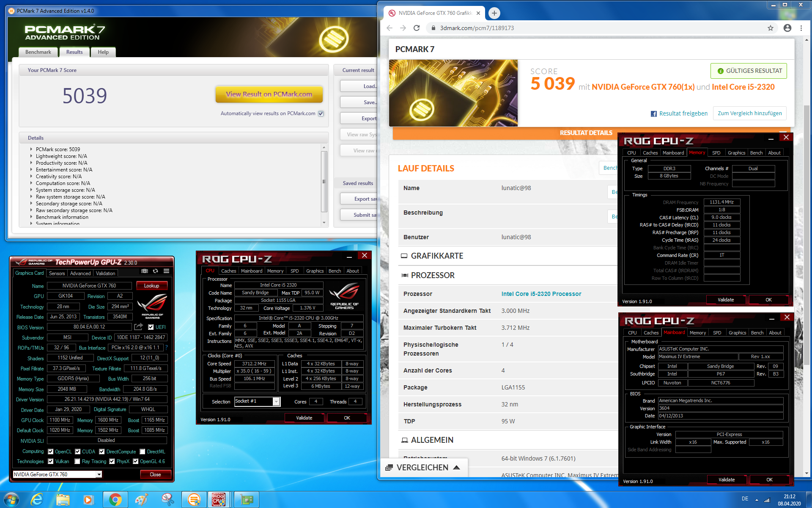The height and width of the screenshot is (508, 812).
Task: Click the GPU-Z screenshot camera icon
Action: coord(145,271)
